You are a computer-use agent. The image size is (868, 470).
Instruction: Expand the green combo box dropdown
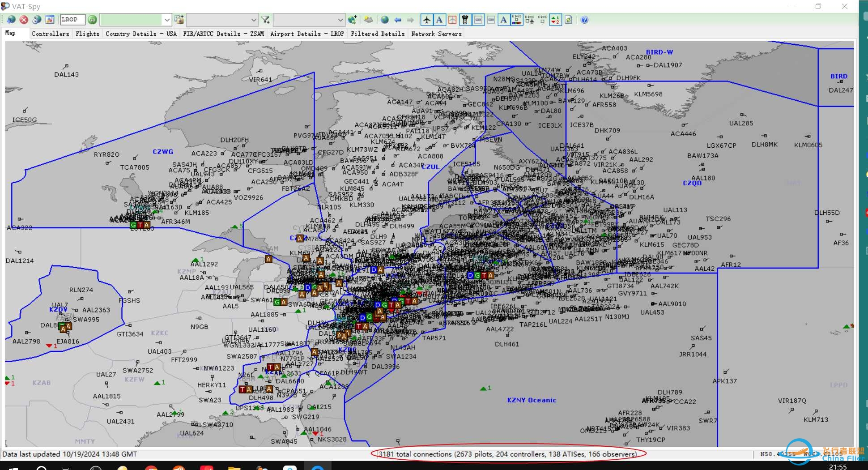pyautogui.click(x=166, y=20)
